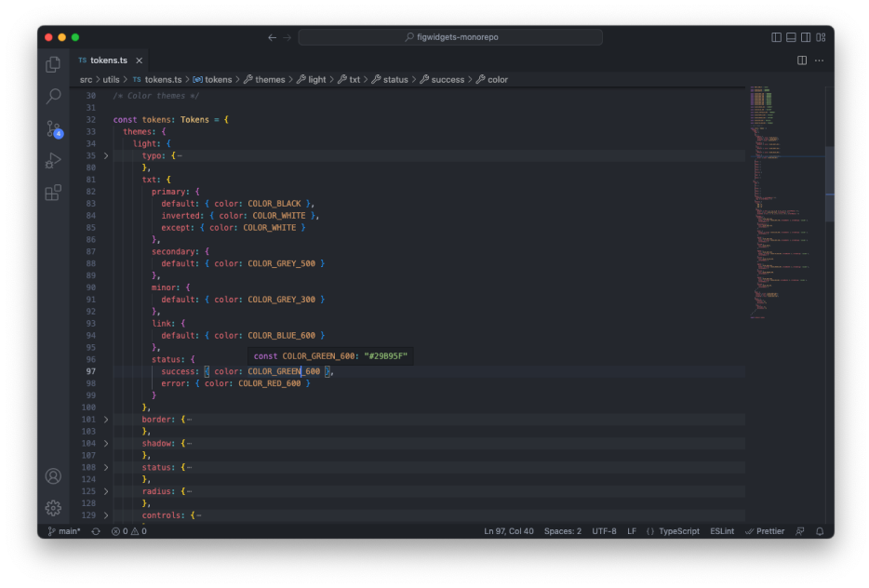Open the Accounts icon in activity bar
The image size is (869, 588).
click(x=54, y=476)
